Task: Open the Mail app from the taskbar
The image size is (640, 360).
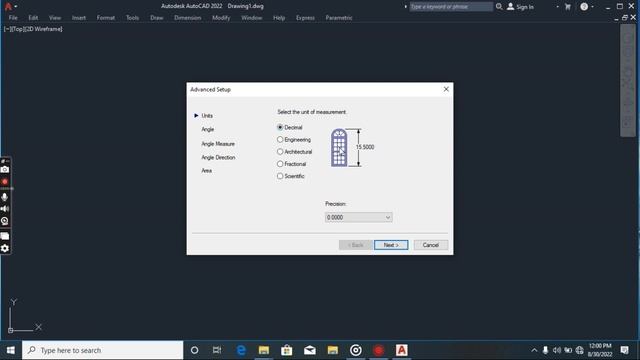Action: (x=310, y=350)
